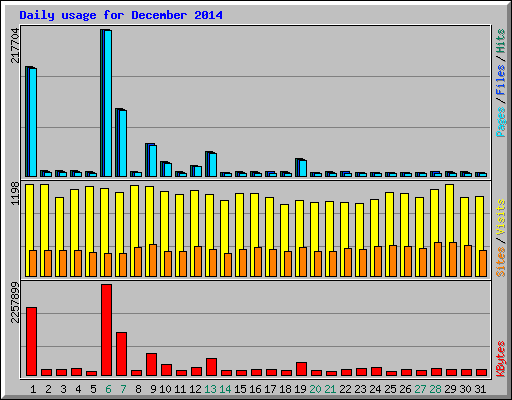The height and width of the screenshot is (400, 512).
Task: Click the 1198 axis value label
Action: click(15, 194)
